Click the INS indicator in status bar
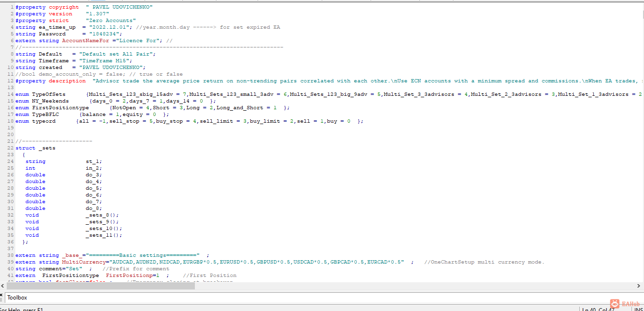The image size is (644, 311). pos(638,309)
